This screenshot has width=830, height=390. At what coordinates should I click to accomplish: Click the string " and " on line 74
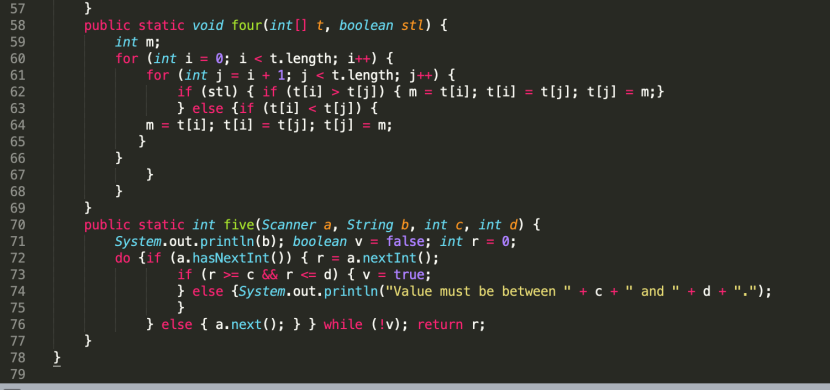pyautogui.click(x=652, y=292)
